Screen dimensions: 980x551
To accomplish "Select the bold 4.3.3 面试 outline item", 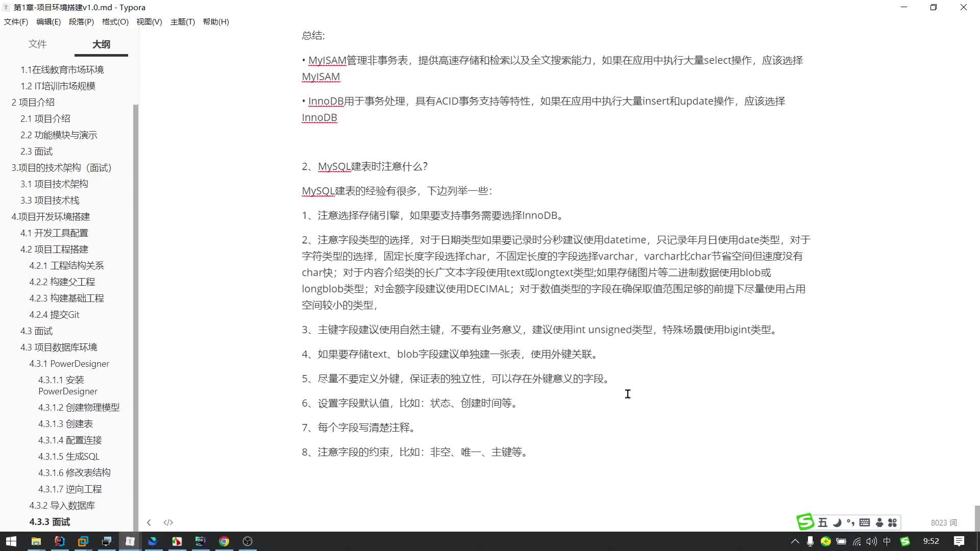I will [50, 521].
